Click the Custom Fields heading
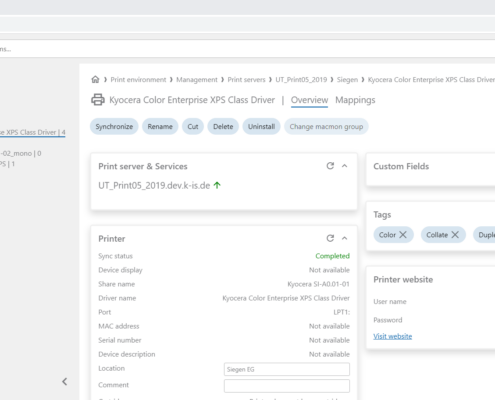This screenshot has width=495, height=400. pos(401,166)
